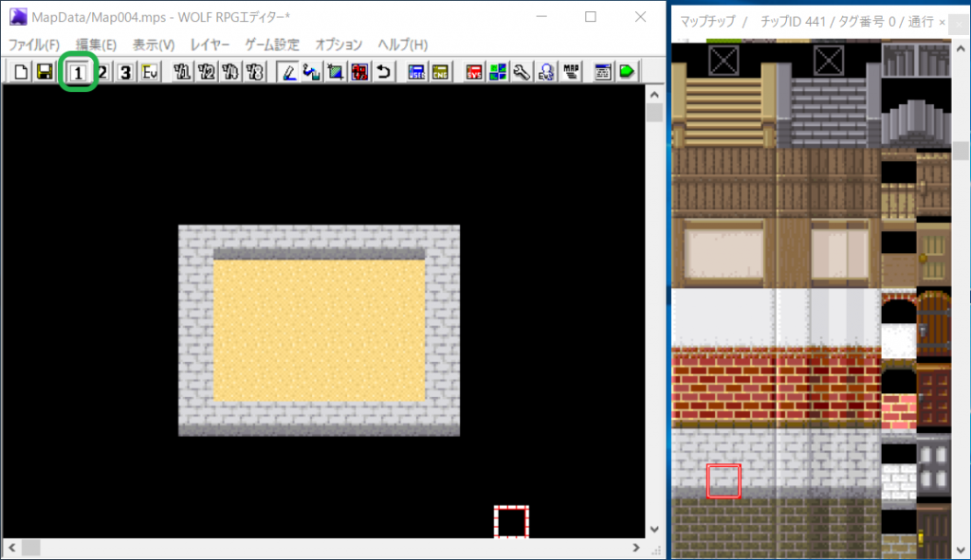Switch to Layer 2 editing
The image size is (971, 560).
(x=102, y=72)
